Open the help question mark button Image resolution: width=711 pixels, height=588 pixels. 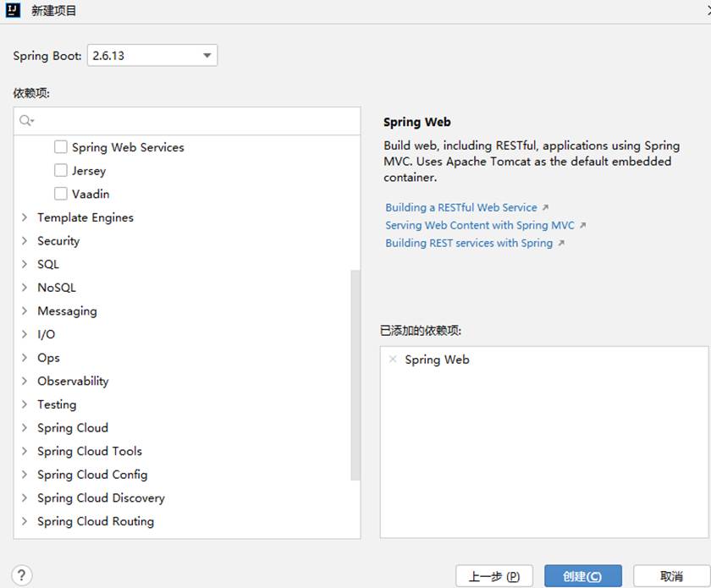coord(22,576)
